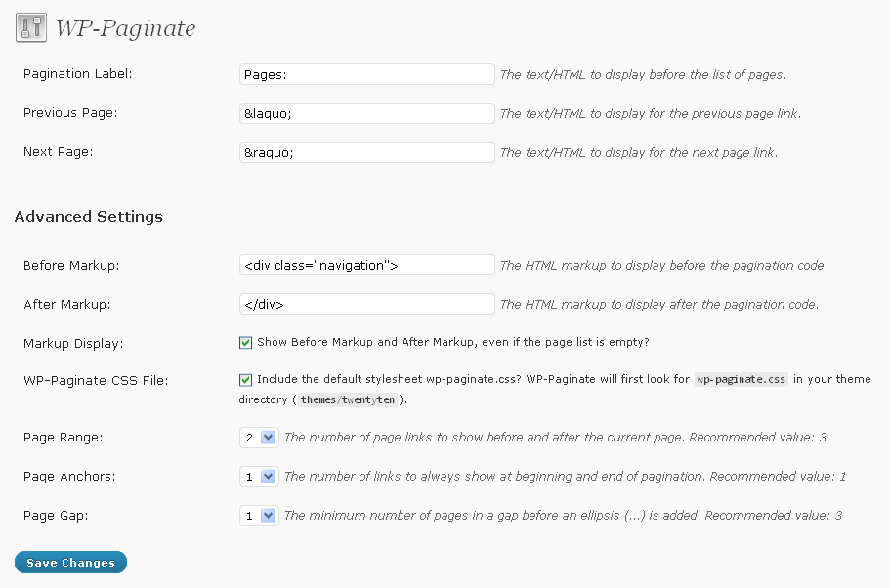The image size is (890, 588).
Task: Click the "Before Markup:" row label
Action: (x=71, y=265)
